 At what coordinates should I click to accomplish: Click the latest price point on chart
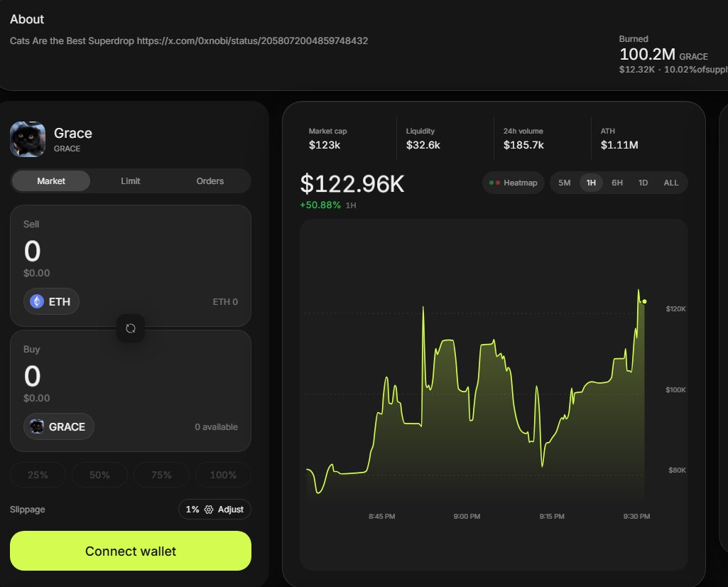tap(644, 301)
